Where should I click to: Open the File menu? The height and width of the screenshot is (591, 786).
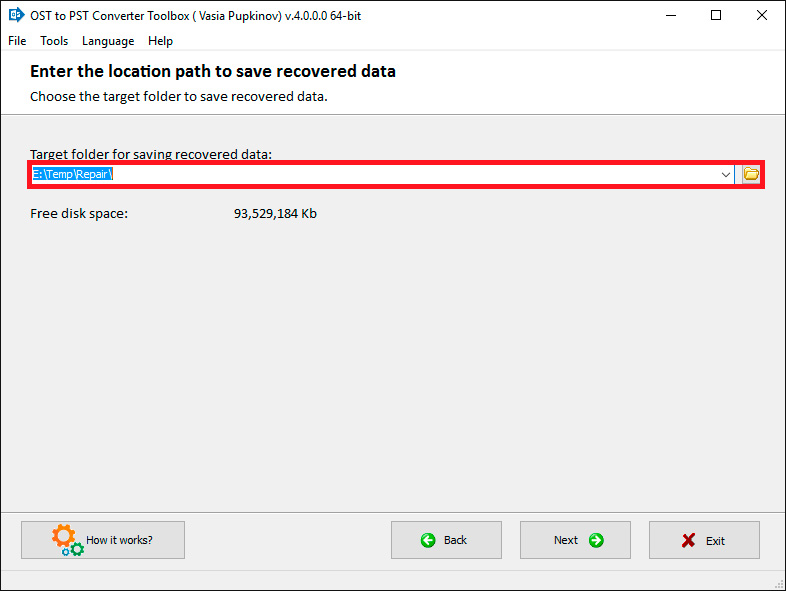[17, 41]
